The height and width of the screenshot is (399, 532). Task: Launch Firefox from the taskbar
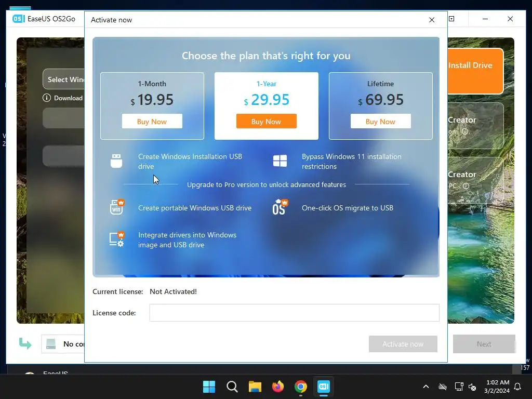point(278,387)
